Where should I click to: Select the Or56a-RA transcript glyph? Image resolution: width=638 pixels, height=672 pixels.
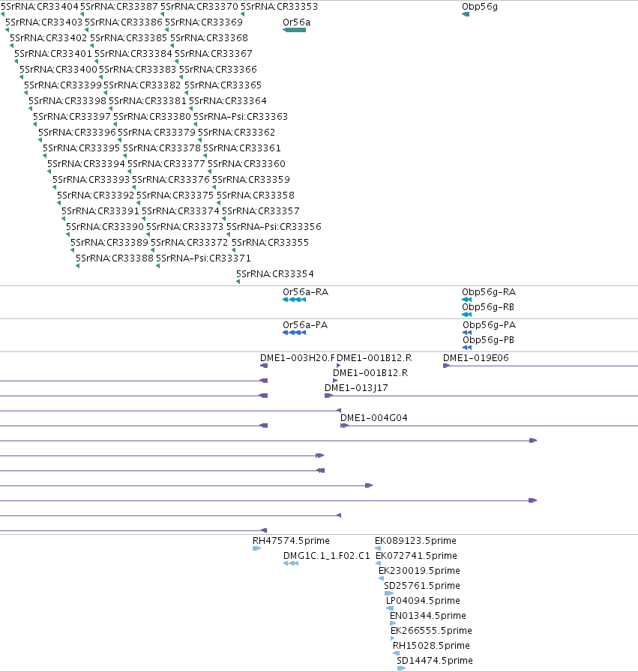coord(294,300)
